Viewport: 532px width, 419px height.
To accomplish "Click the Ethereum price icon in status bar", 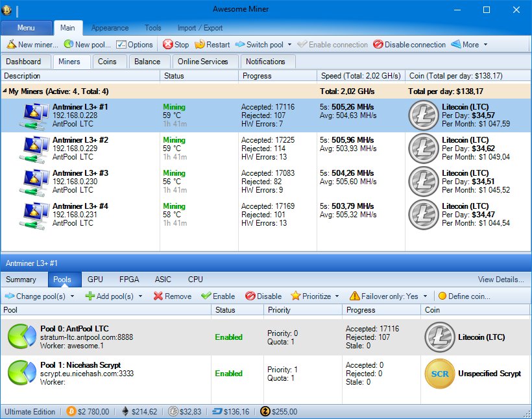I will click(125, 411).
